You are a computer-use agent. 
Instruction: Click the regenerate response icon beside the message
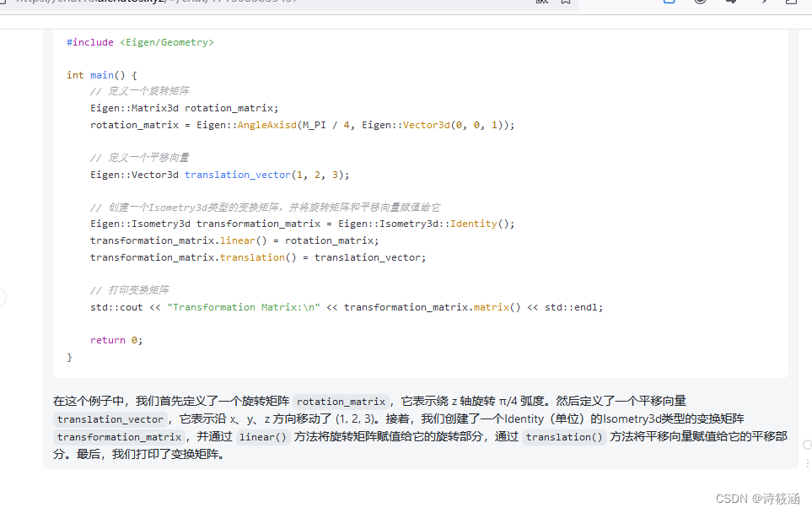click(x=807, y=445)
